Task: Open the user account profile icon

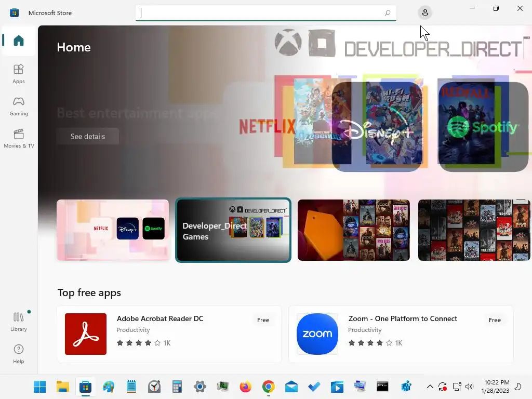Action: tap(425, 13)
